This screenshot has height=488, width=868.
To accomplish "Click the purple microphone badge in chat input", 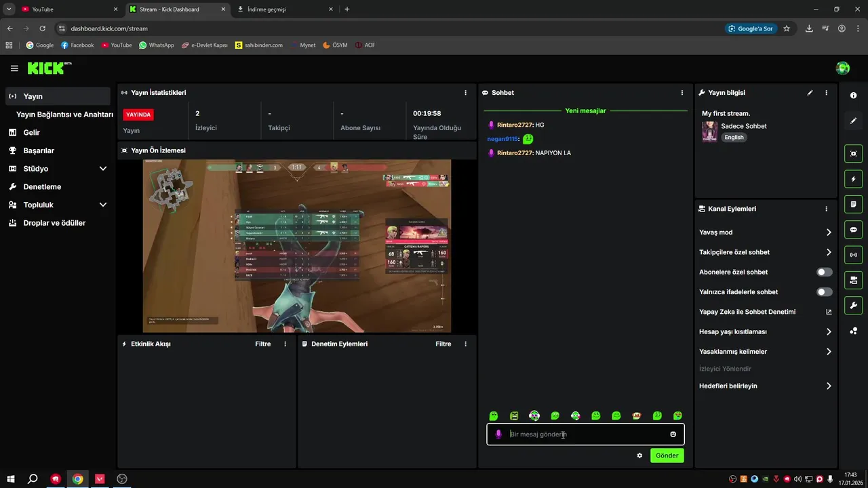I will [498, 434].
